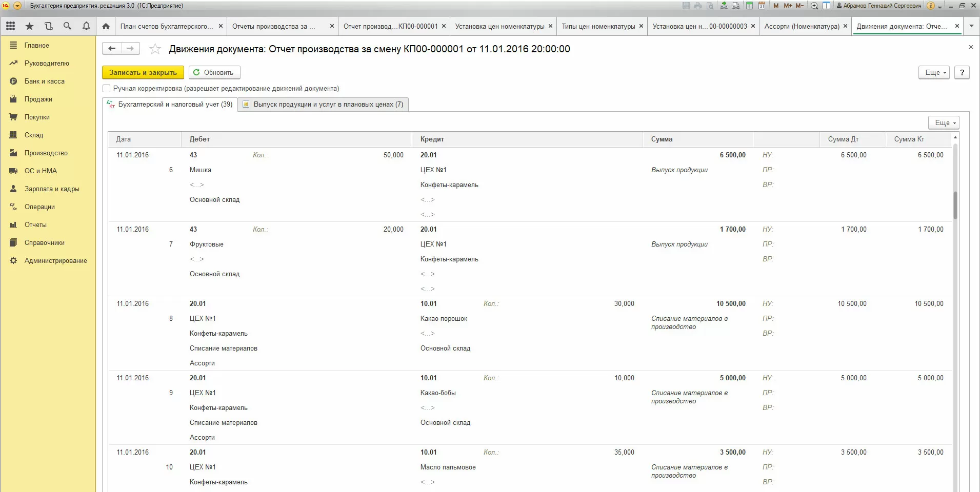
Task: Go forward with the right arrow button
Action: [x=130, y=49]
